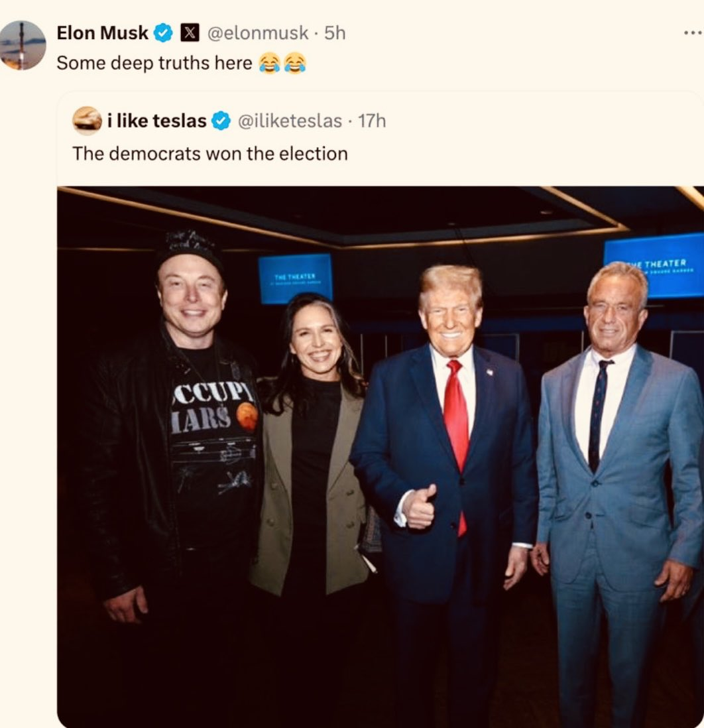Click the blue verified badge beside Elon Musk

(163, 32)
